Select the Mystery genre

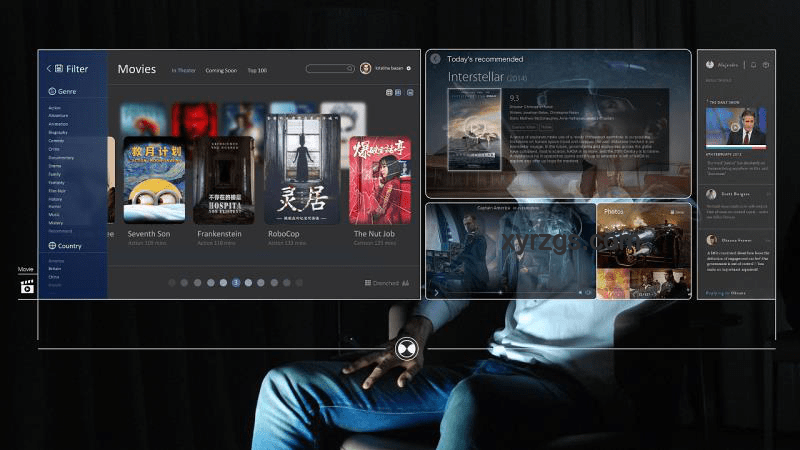(x=56, y=223)
